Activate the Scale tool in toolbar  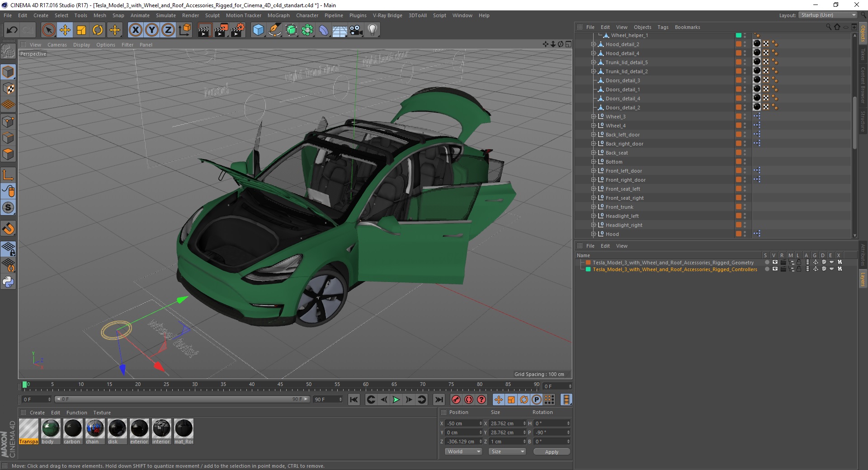click(81, 30)
